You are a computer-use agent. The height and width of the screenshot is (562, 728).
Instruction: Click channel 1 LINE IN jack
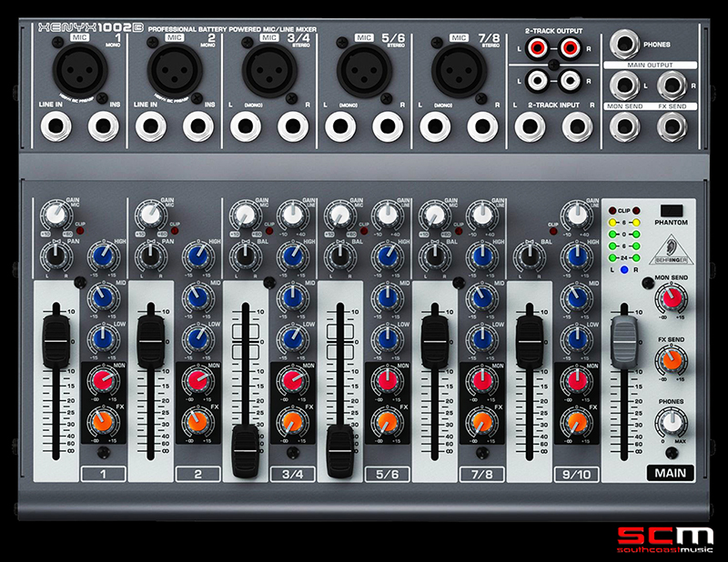pyautogui.click(x=56, y=126)
